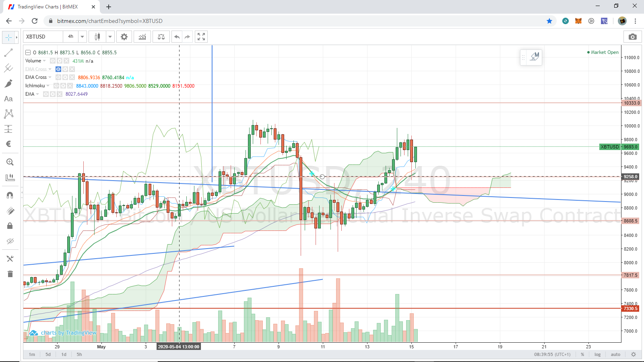Expand the time interval dropdown arrow

tap(83, 37)
